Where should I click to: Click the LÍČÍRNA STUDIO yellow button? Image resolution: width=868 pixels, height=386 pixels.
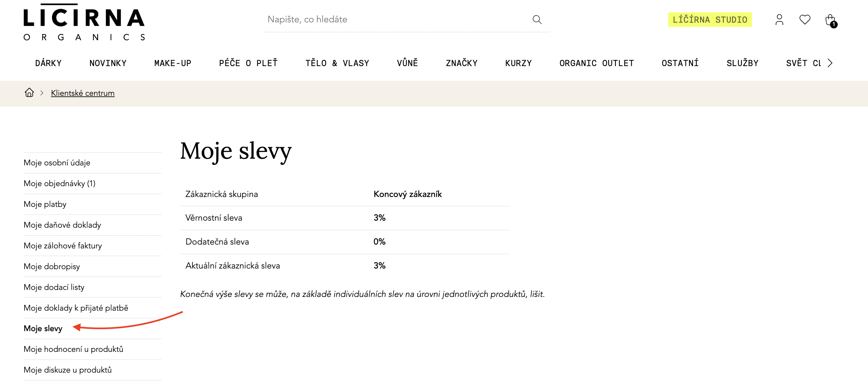click(x=710, y=19)
